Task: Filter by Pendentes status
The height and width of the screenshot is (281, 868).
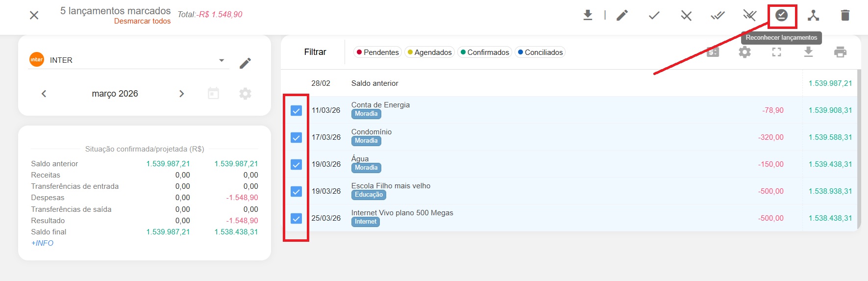Action: pyautogui.click(x=377, y=52)
